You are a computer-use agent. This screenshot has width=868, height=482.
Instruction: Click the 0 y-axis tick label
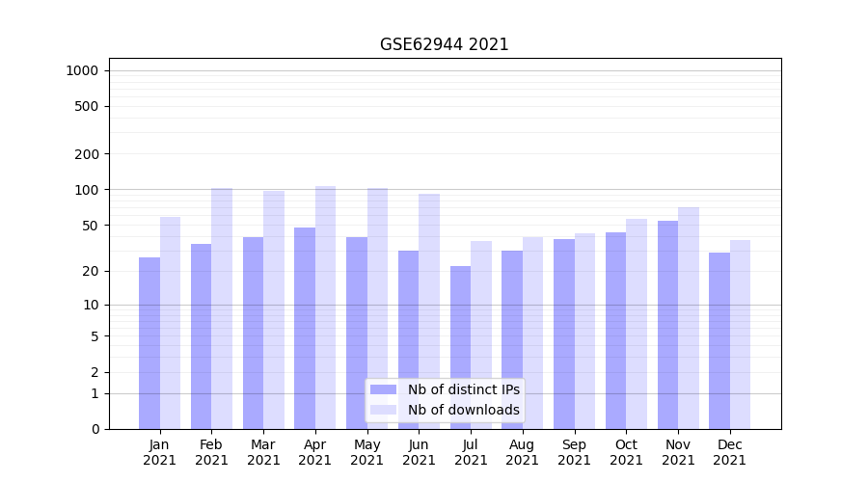(95, 429)
